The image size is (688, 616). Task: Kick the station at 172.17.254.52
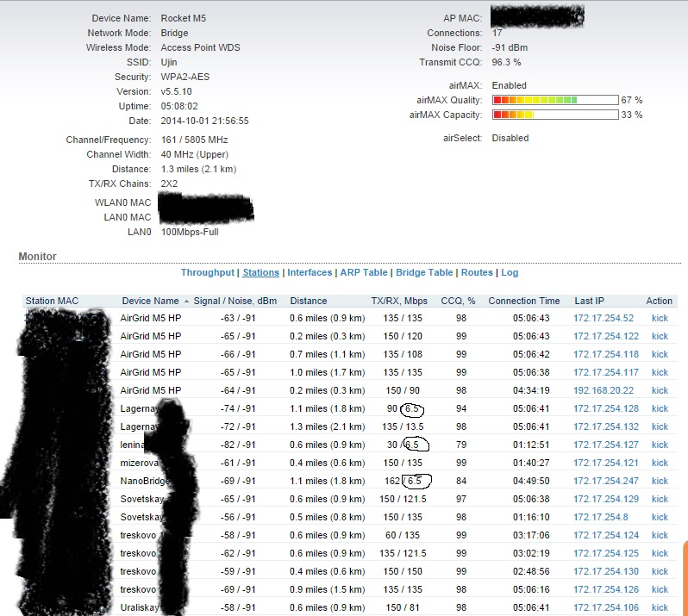click(x=660, y=318)
